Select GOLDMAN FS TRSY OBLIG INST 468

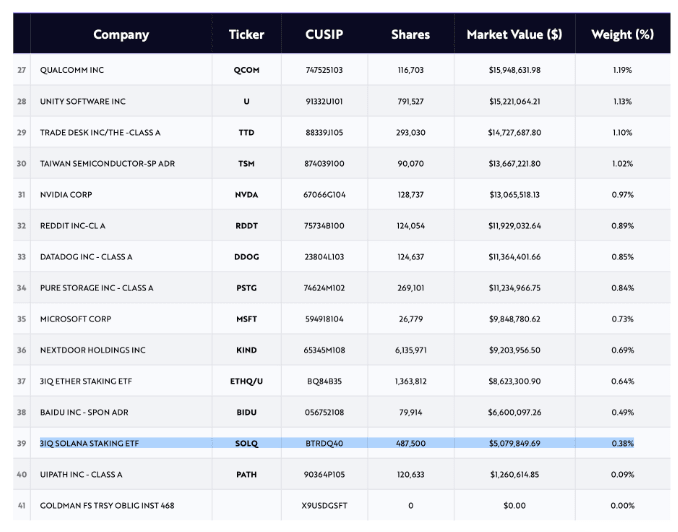(x=107, y=506)
